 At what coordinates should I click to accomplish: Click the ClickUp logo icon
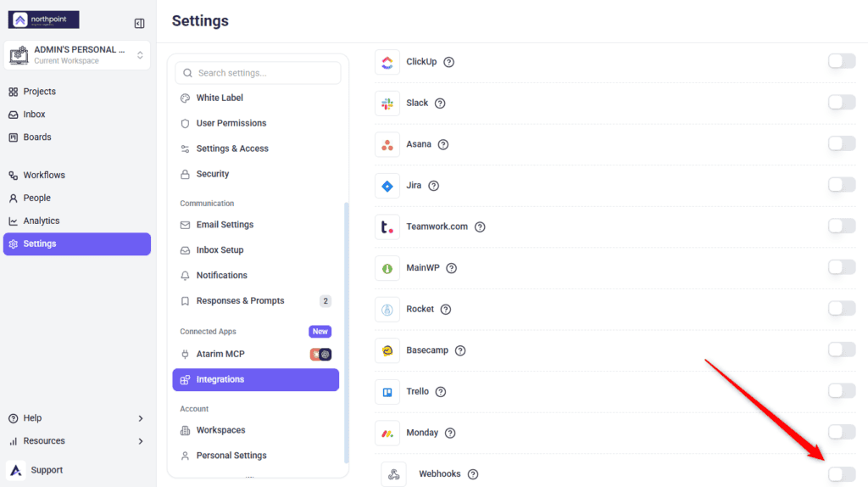tap(387, 62)
